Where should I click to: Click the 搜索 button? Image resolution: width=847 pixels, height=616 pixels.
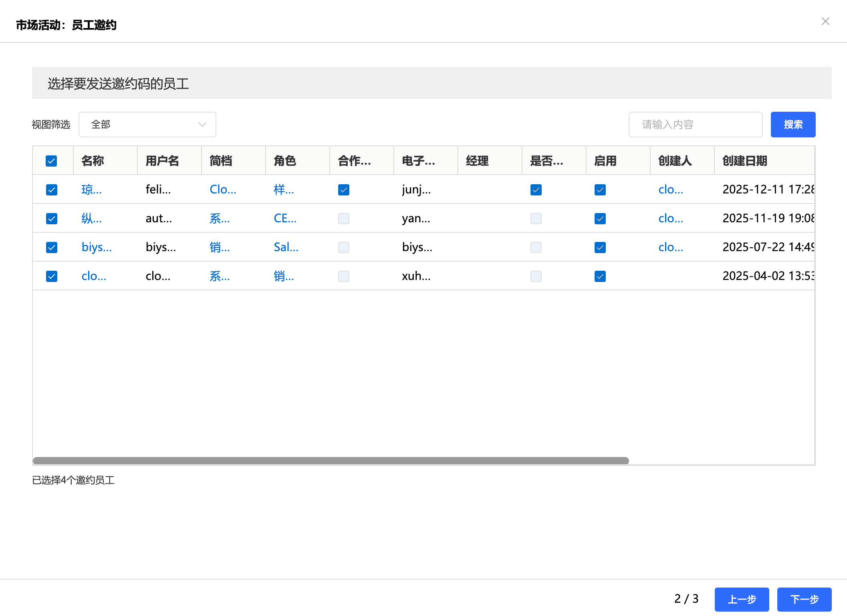pyautogui.click(x=793, y=125)
